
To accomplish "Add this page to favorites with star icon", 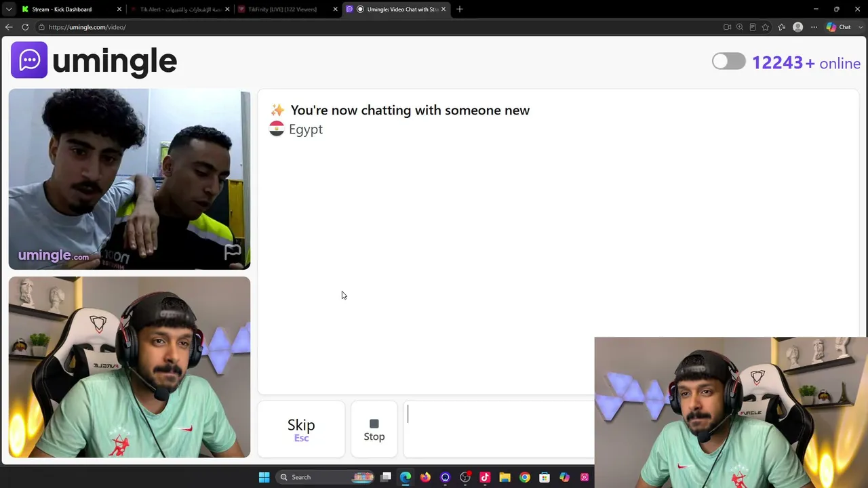I will 766,27.
